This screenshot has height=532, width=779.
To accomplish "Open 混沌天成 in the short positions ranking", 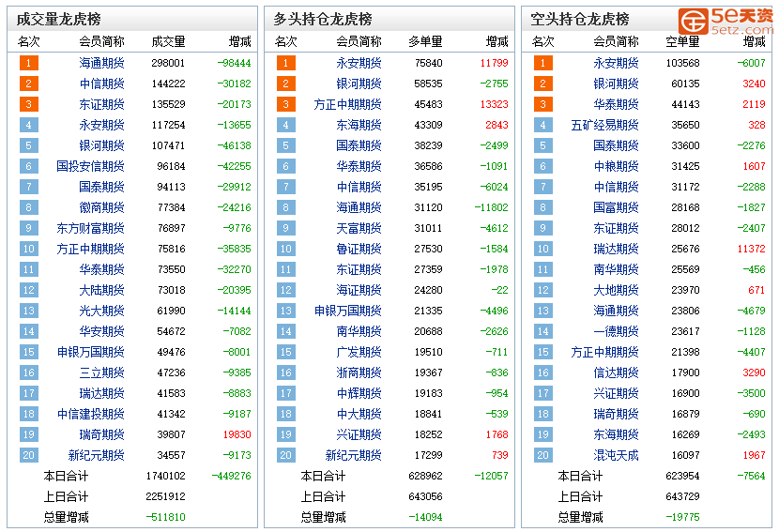I will [616, 455].
